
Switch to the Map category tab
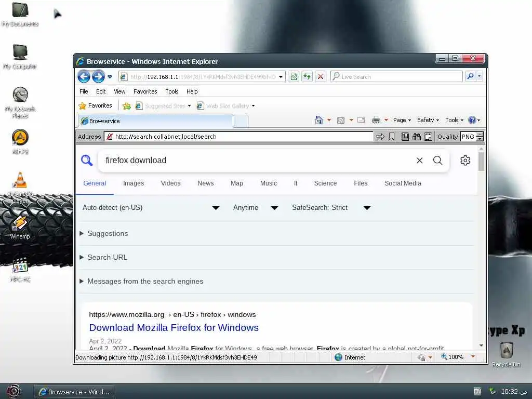tap(237, 183)
